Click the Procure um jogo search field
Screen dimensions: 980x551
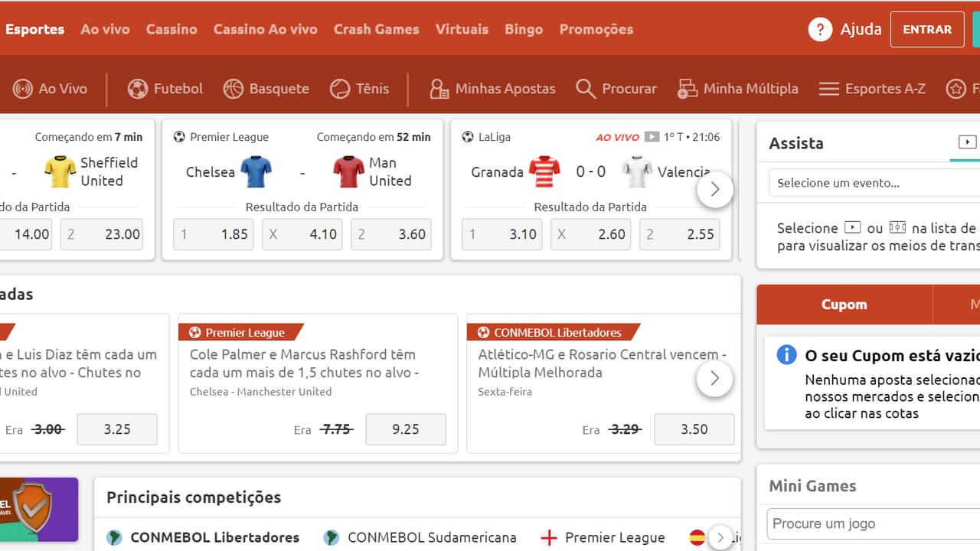pyautogui.click(x=873, y=524)
